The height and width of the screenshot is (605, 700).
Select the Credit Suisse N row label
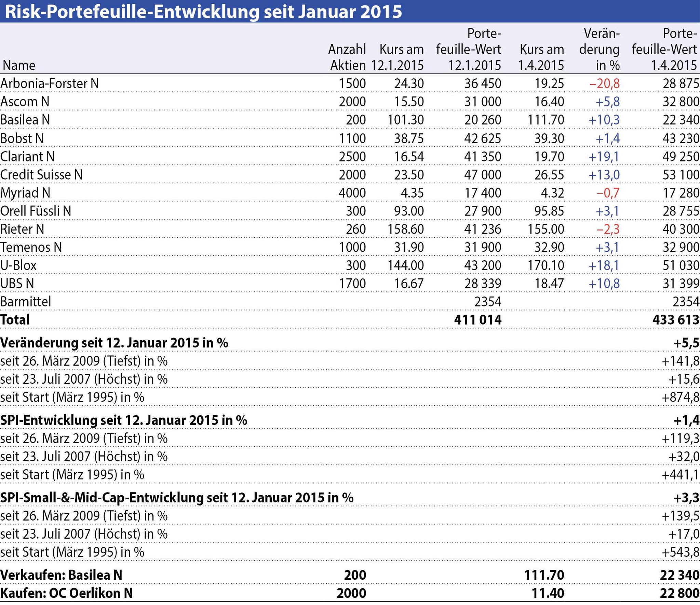[41, 174]
